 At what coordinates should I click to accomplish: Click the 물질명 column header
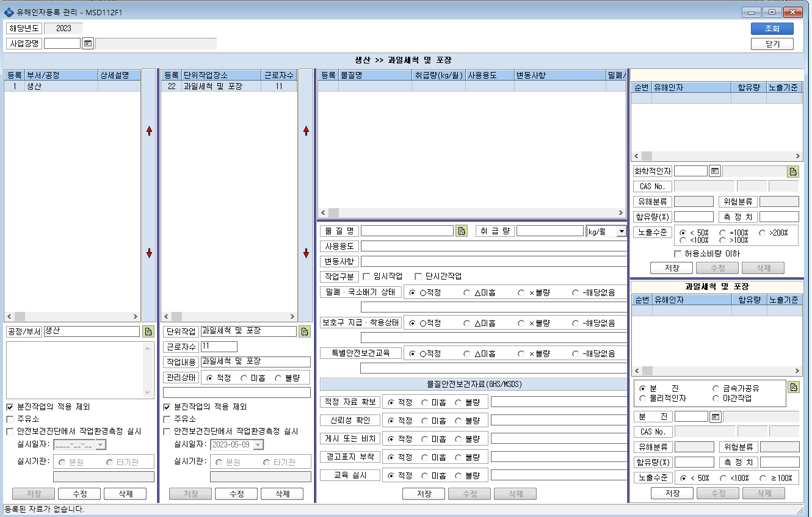375,76
